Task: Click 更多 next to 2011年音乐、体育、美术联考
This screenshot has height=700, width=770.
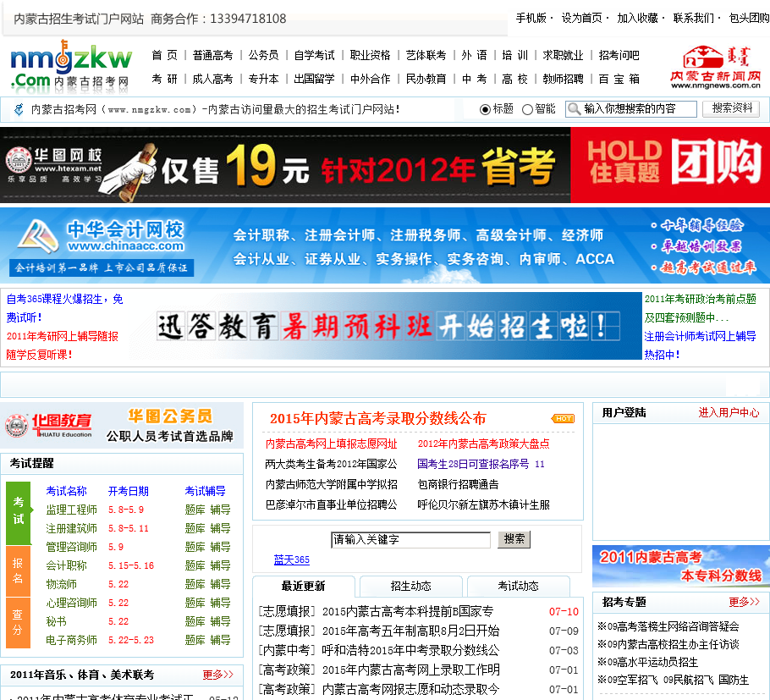Action: [x=217, y=675]
